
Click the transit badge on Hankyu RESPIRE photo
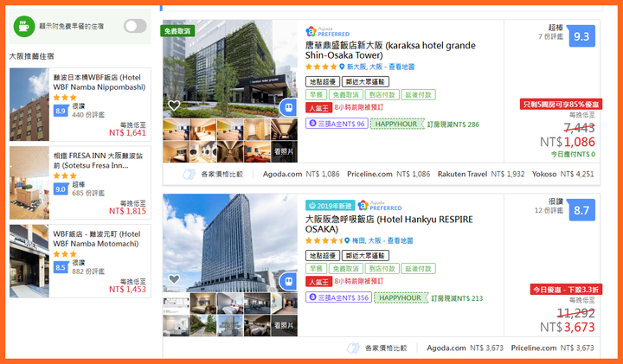click(288, 282)
